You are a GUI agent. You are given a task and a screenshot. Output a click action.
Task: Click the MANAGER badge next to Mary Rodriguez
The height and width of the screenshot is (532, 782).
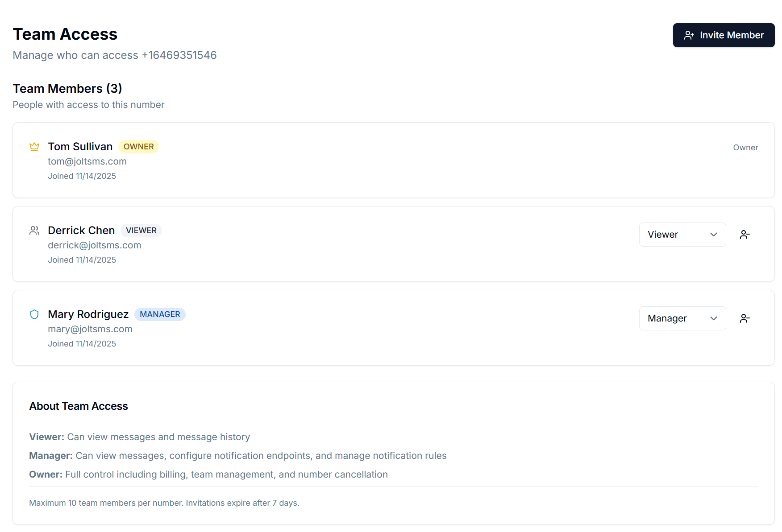pyautogui.click(x=160, y=314)
